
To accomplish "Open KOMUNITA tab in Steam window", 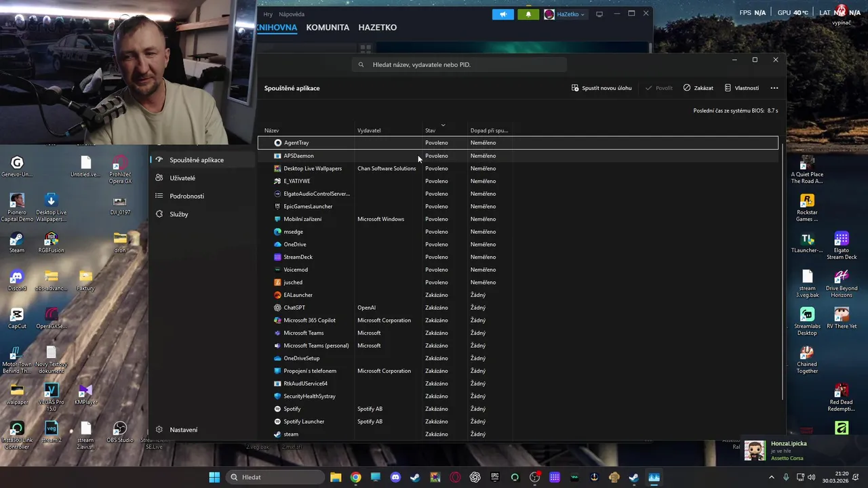I will pyautogui.click(x=328, y=28).
